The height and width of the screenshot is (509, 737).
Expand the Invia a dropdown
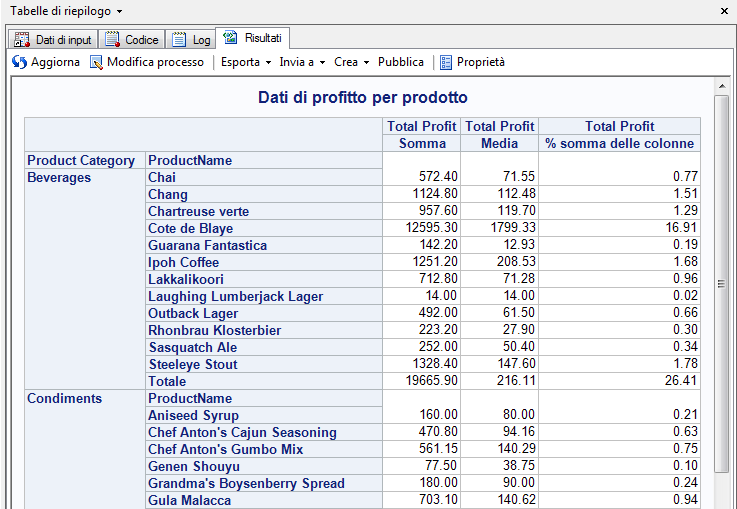tap(302, 62)
